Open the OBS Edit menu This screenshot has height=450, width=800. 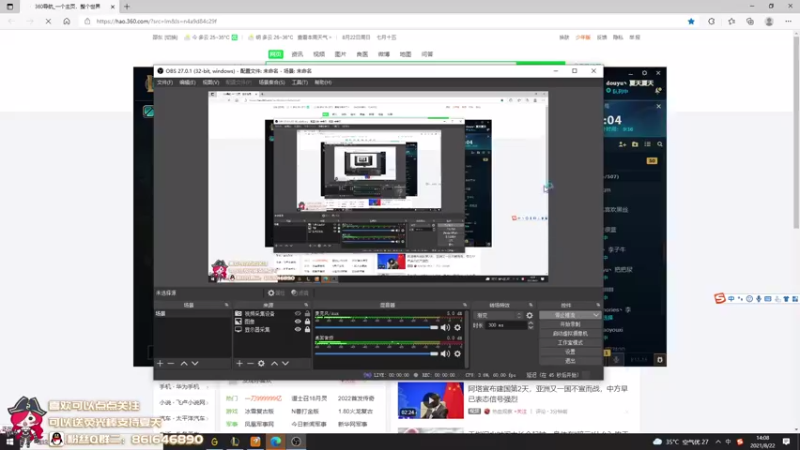click(187, 82)
